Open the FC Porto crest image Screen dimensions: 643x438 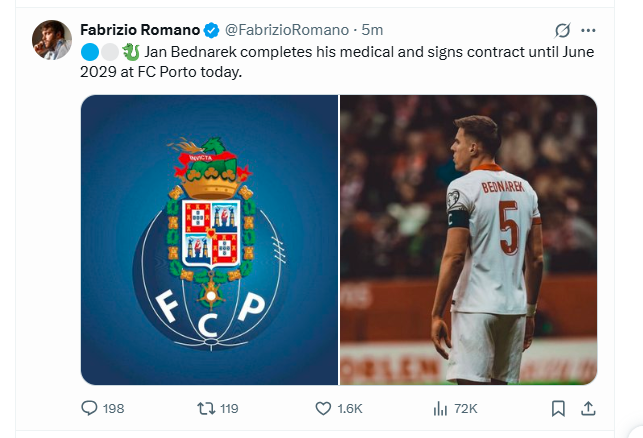pos(210,240)
